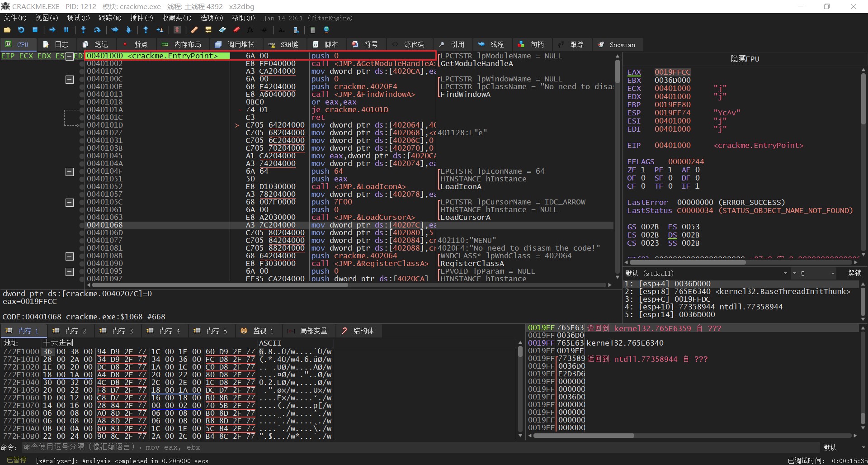The width and height of the screenshot is (868, 465).
Task: Open the Scylla plugin icon
Action: (177, 30)
